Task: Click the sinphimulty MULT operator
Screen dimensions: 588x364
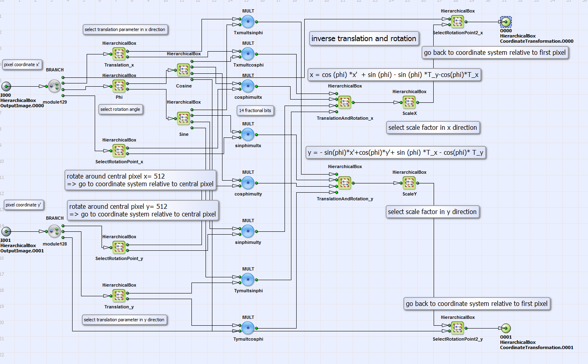Action: point(248,231)
